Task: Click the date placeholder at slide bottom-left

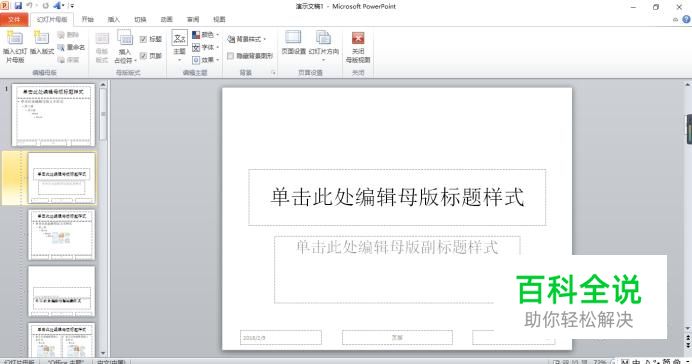Action: click(x=281, y=338)
